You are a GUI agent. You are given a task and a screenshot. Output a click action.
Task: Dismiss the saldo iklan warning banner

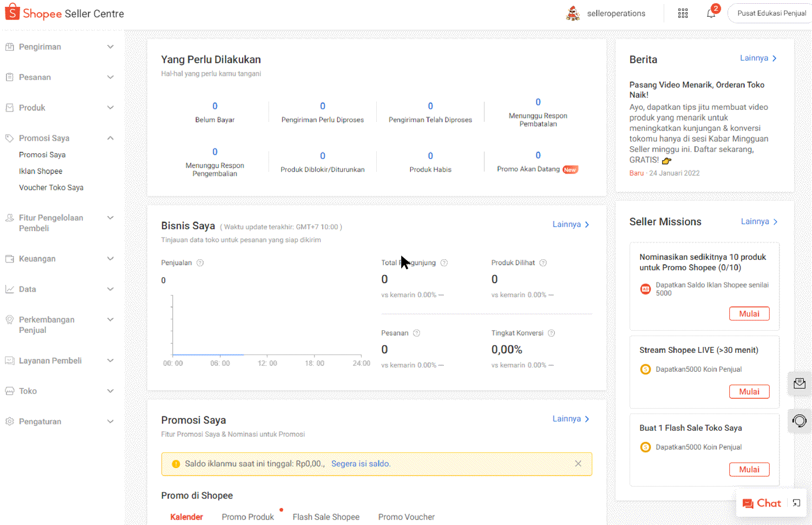tap(578, 464)
